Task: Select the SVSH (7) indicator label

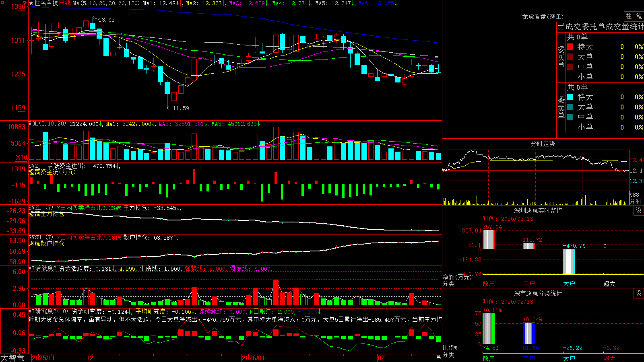Action: (x=41, y=238)
